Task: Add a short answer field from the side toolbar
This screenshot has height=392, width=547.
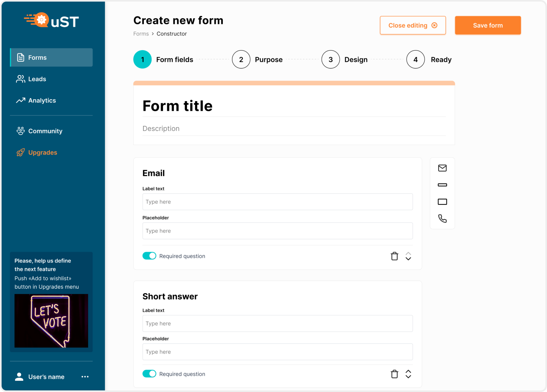Action: click(442, 185)
